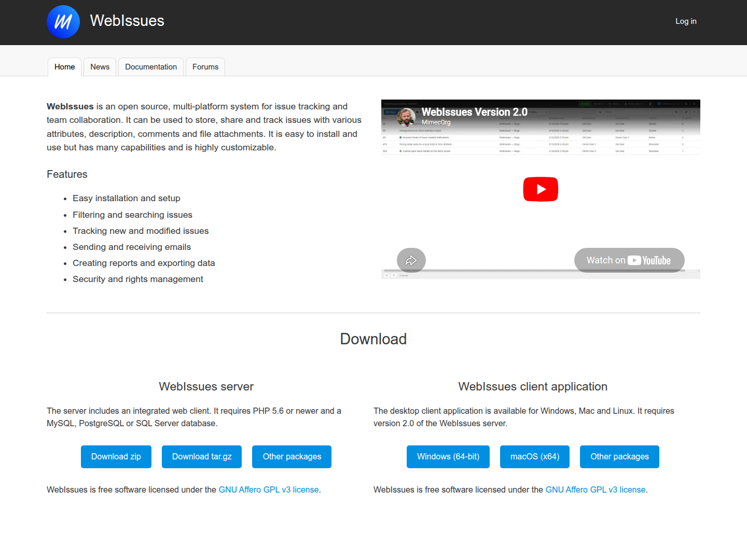747x560 pixels.
Task: Click 'Filtering and searching issues' list item
Action: 132,215
